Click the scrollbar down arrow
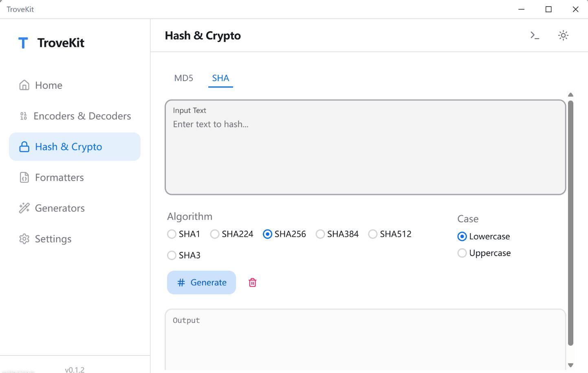This screenshot has height=373, width=588. tap(570, 365)
